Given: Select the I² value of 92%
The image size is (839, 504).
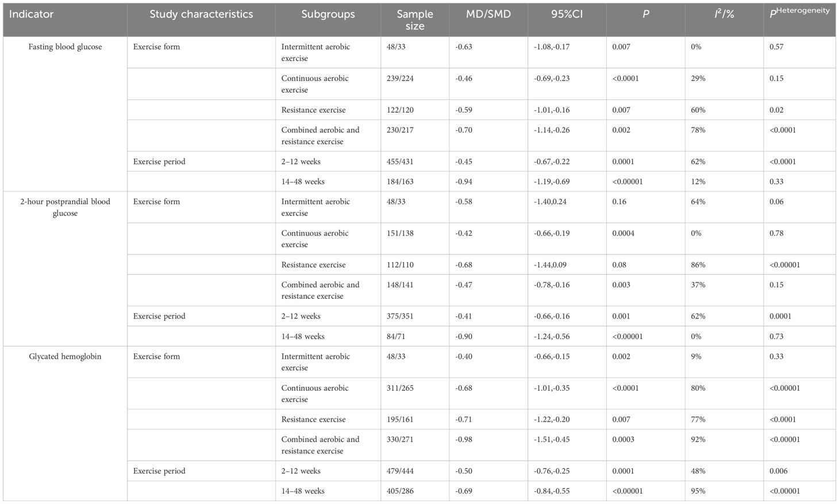Looking at the screenshot, I should pyautogui.click(x=698, y=439).
